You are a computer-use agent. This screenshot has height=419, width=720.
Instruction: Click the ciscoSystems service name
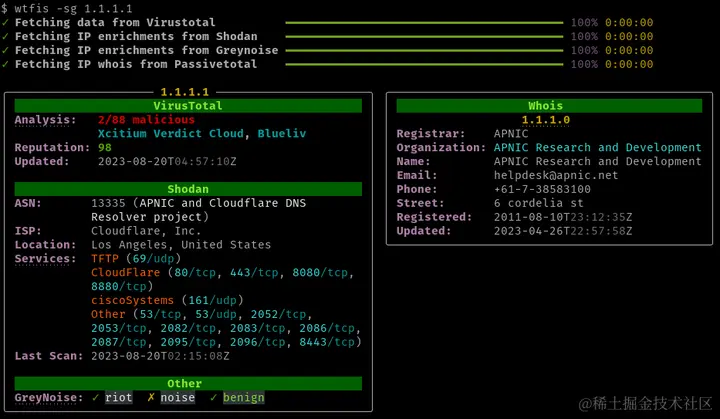tap(132, 300)
